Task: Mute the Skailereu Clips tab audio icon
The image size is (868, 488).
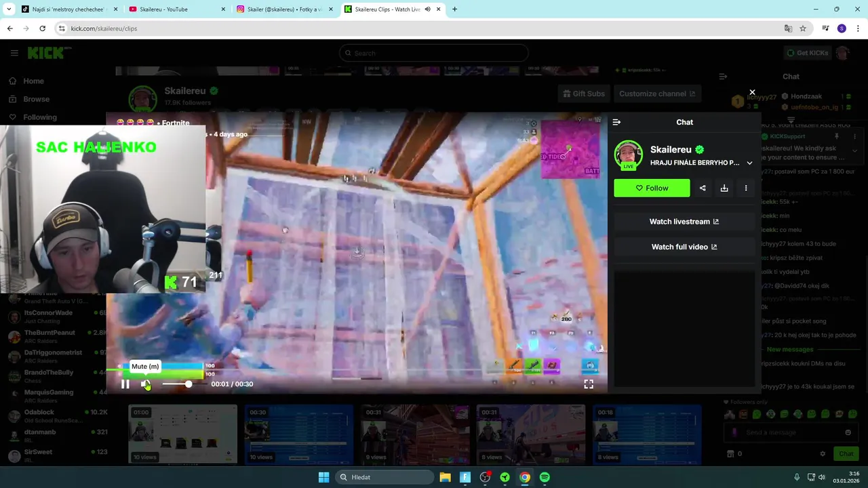Action: (x=428, y=9)
